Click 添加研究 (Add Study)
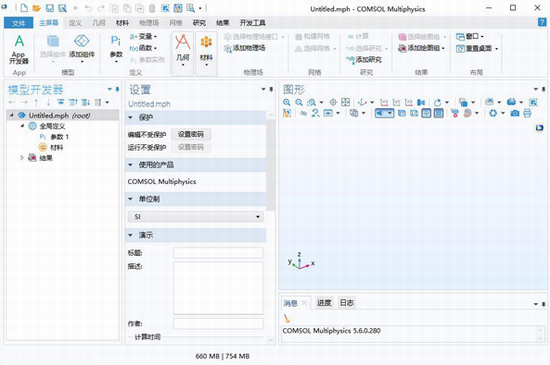Image resolution: width=550 pixels, height=365 pixels. [x=364, y=60]
